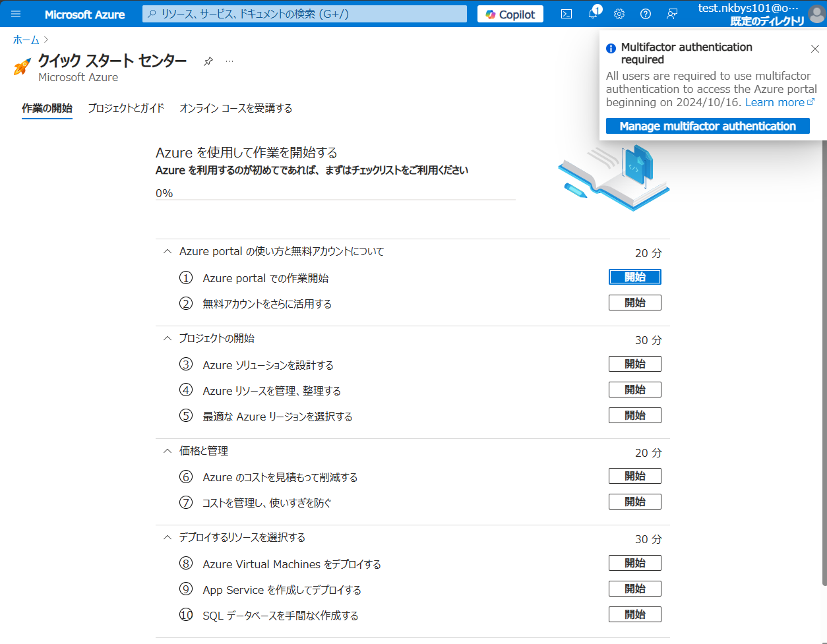Select the 作業の開始 tab

coord(47,108)
